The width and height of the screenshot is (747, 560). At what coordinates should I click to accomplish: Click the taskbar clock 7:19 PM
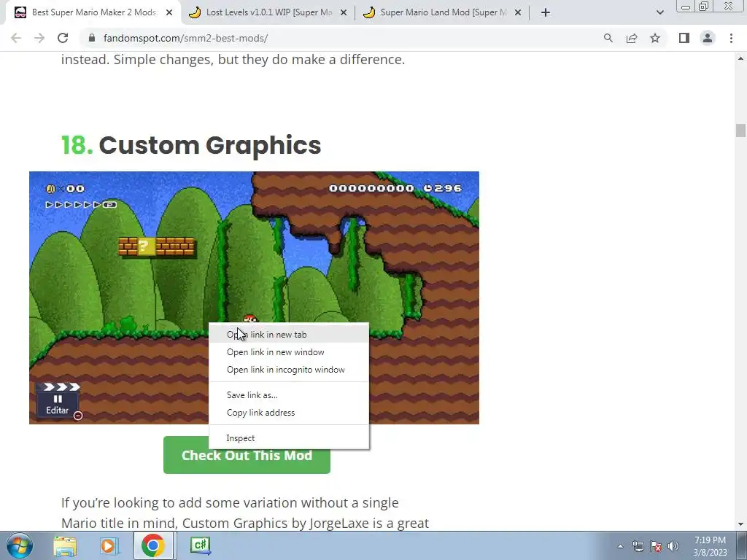[710, 540]
